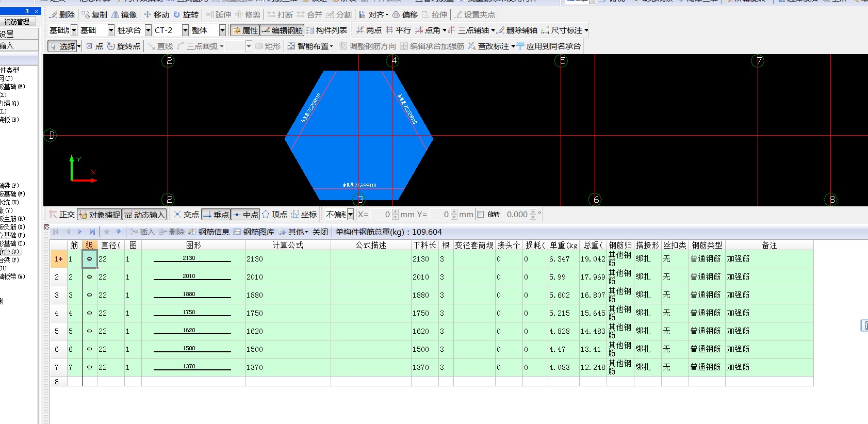Viewport: 868px width, 424px height.
Task: Choose the 点 point drawing tool
Action: (x=94, y=46)
